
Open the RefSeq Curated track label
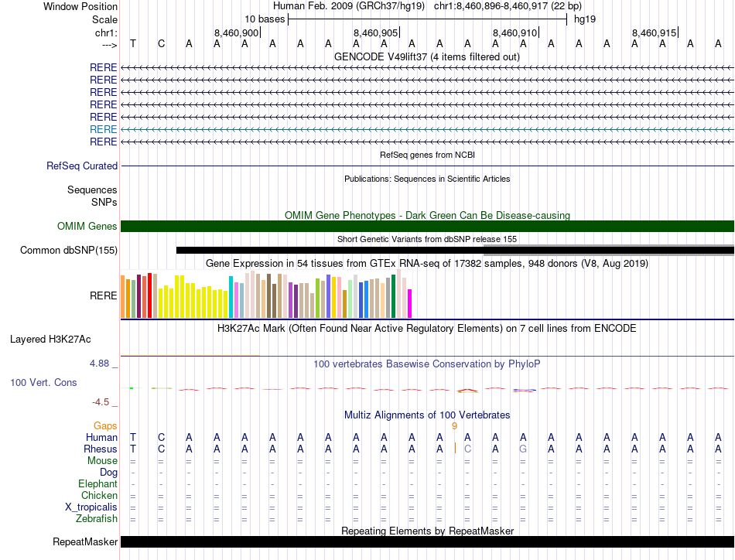[x=82, y=166]
